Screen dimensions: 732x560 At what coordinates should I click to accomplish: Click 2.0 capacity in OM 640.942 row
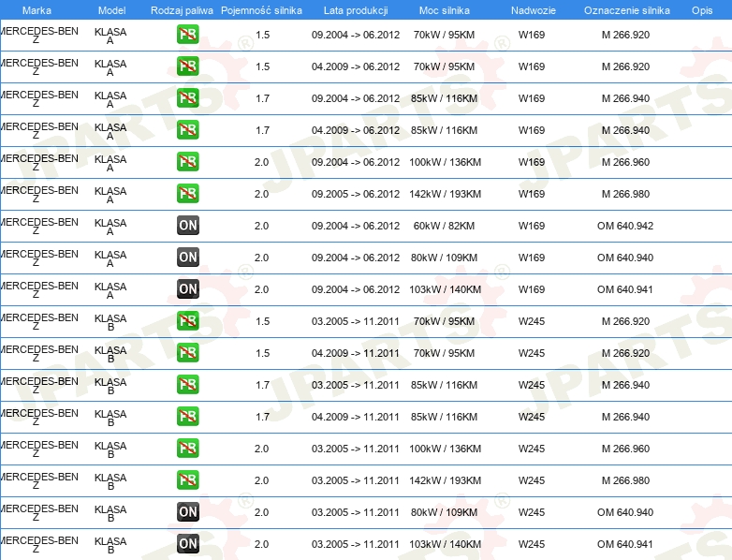tap(261, 226)
